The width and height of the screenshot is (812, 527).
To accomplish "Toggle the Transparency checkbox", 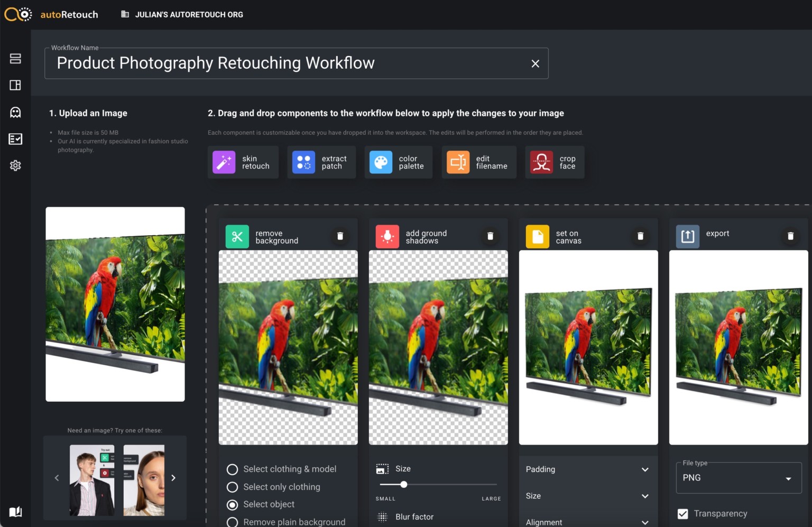I will 683,514.
